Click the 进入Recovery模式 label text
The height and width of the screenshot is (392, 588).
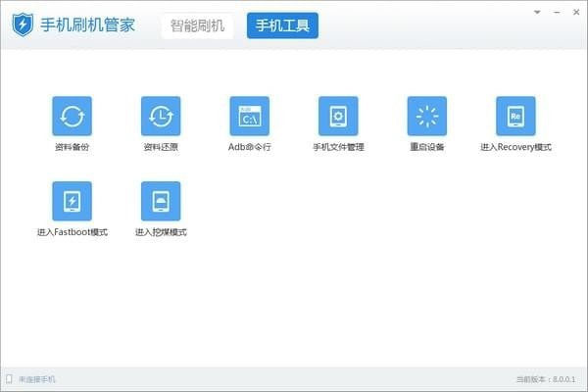click(x=515, y=147)
